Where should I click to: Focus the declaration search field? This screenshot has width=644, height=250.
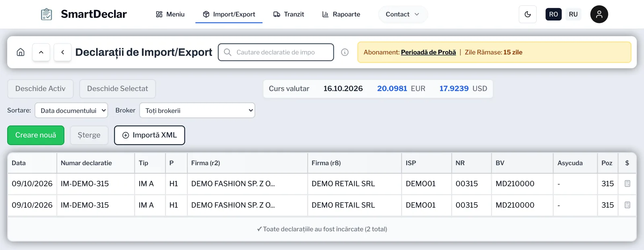[x=276, y=52]
